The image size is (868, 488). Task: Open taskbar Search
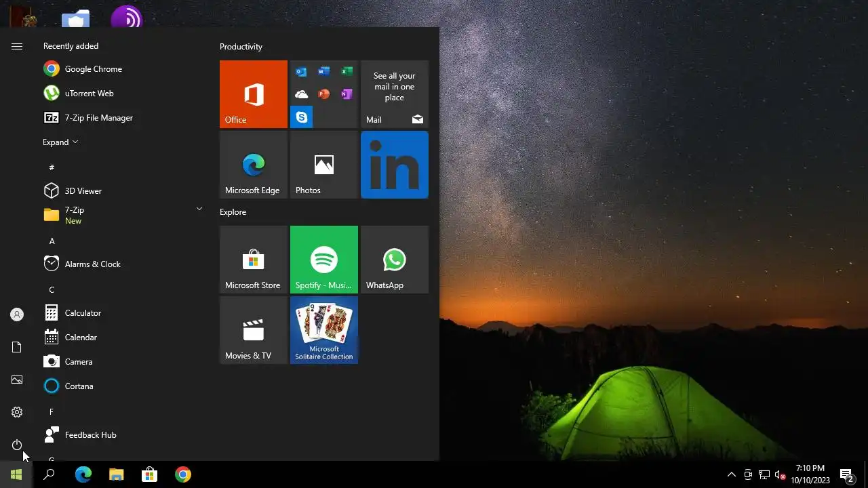click(49, 474)
